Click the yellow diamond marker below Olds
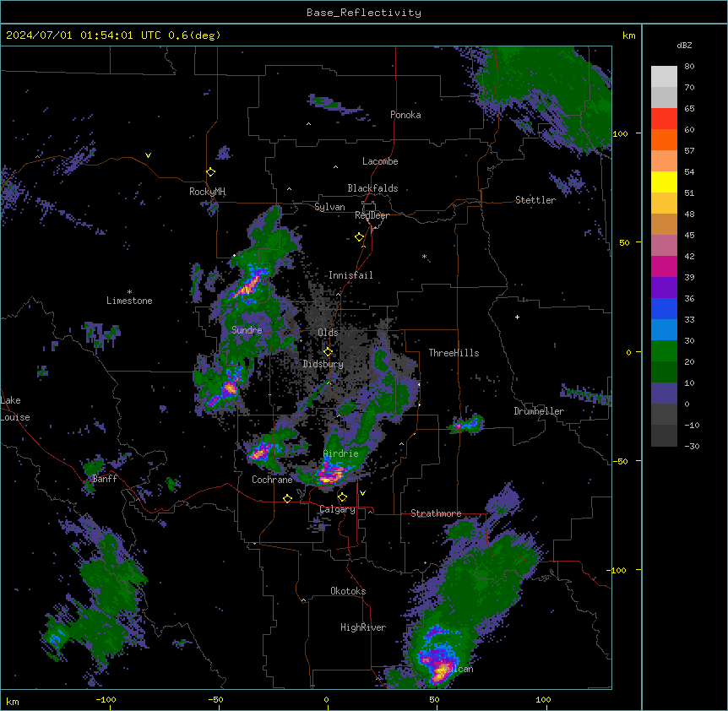This screenshot has width=728, height=711. pos(328,352)
